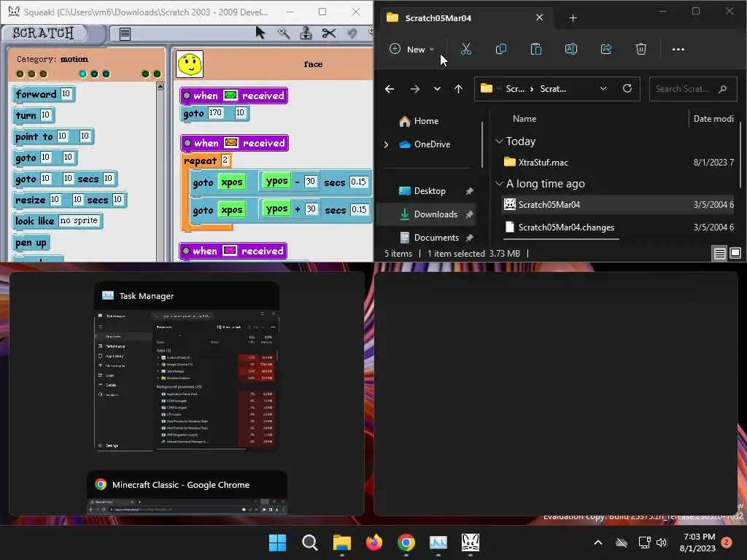Open the New dropdown in File Explorer

click(x=412, y=49)
